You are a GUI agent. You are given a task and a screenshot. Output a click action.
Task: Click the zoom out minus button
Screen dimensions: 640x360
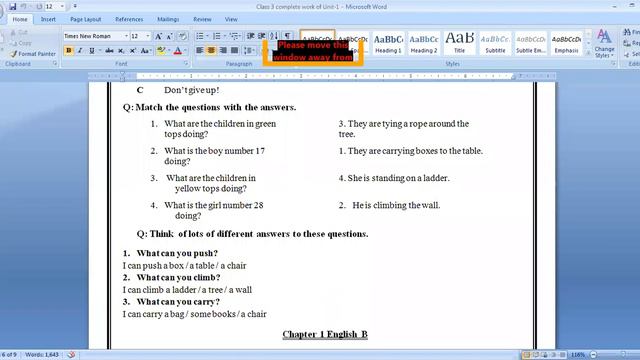click(x=593, y=355)
